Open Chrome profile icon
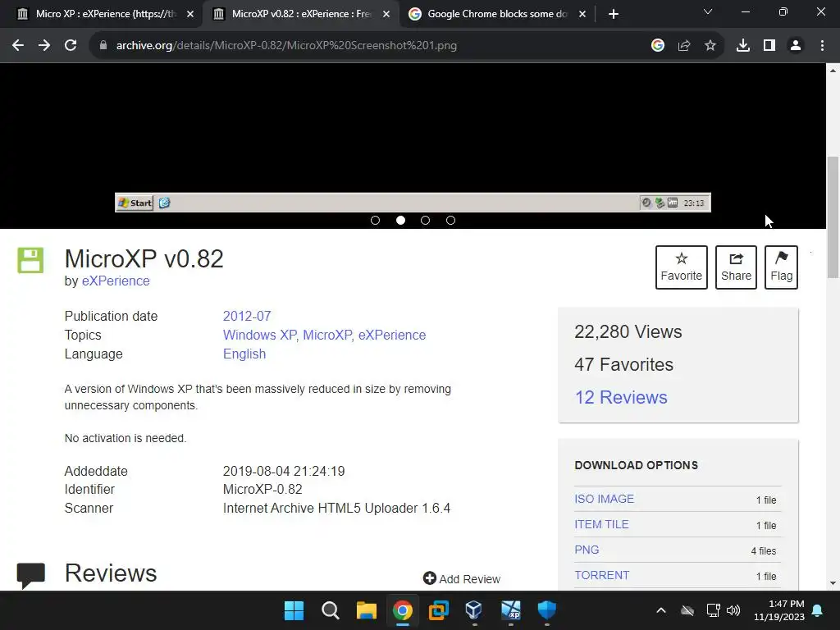This screenshot has width=840, height=630. [x=796, y=46]
